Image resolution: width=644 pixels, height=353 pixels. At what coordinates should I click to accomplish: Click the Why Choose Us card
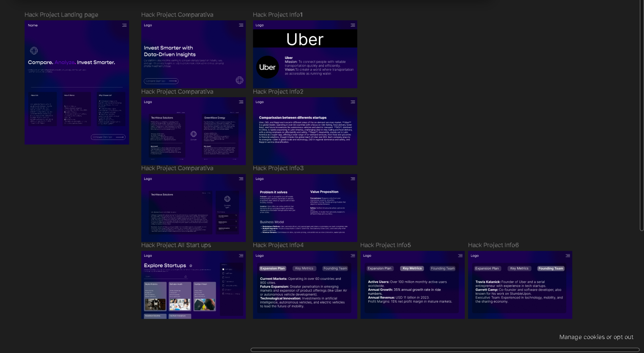[111, 109]
